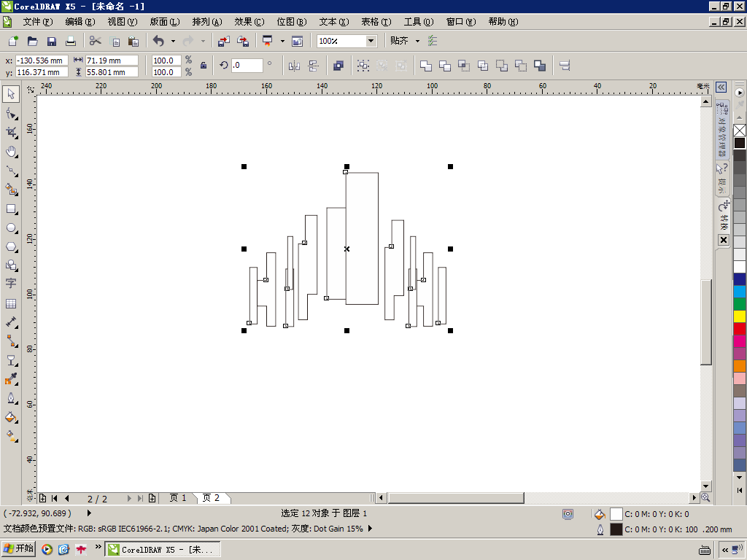This screenshot has width=747, height=560.
Task: Collapse the docker panel chevron
Action: (721, 87)
